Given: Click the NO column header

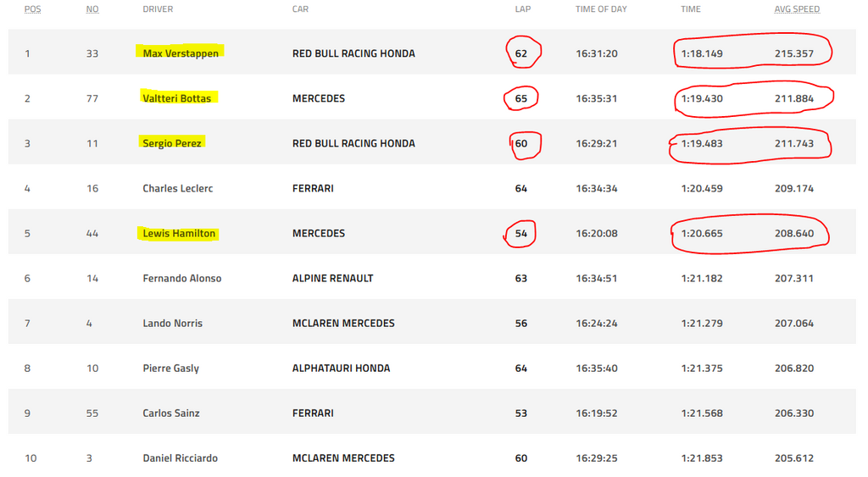Looking at the screenshot, I should tap(92, 9).
